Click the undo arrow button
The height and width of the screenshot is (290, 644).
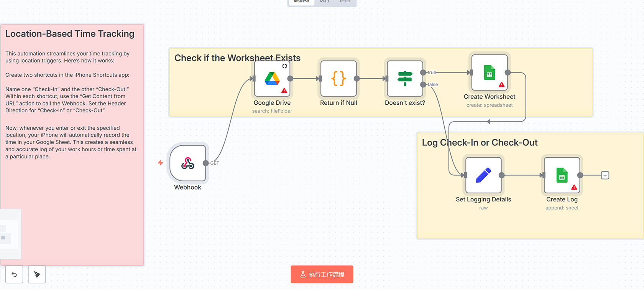[x=14, y=274]
